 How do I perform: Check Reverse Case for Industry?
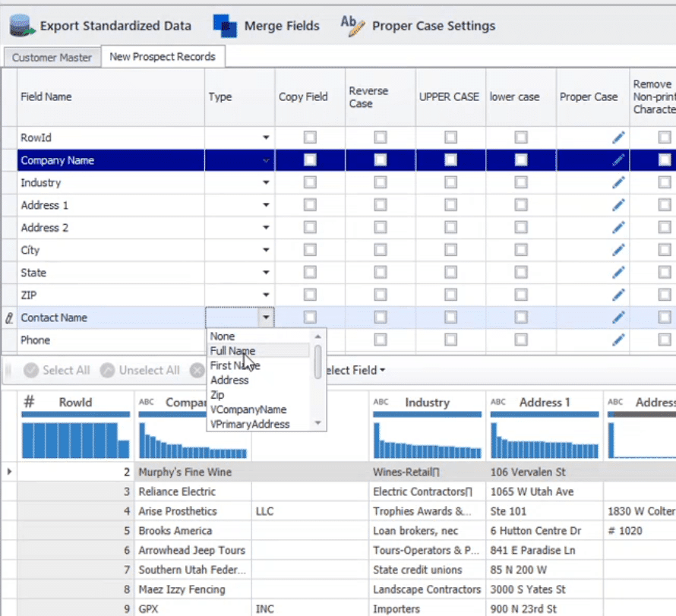(381, 182)
